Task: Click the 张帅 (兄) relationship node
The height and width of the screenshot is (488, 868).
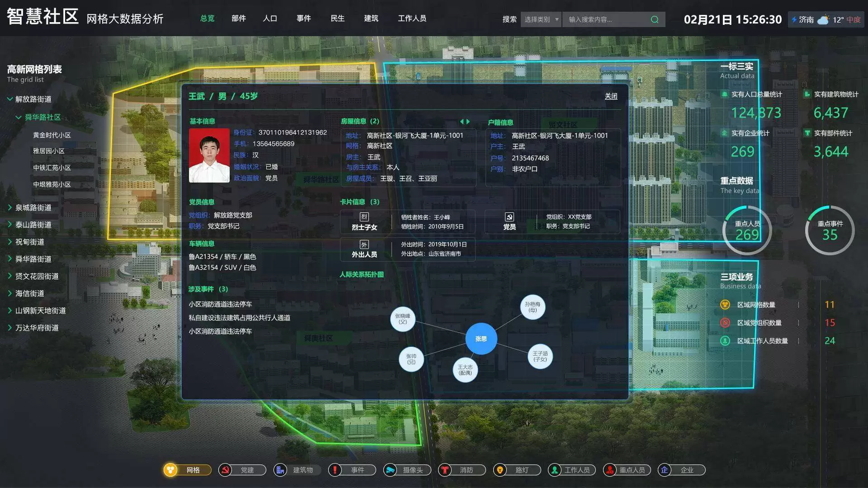Action: [x=411, y=359]
